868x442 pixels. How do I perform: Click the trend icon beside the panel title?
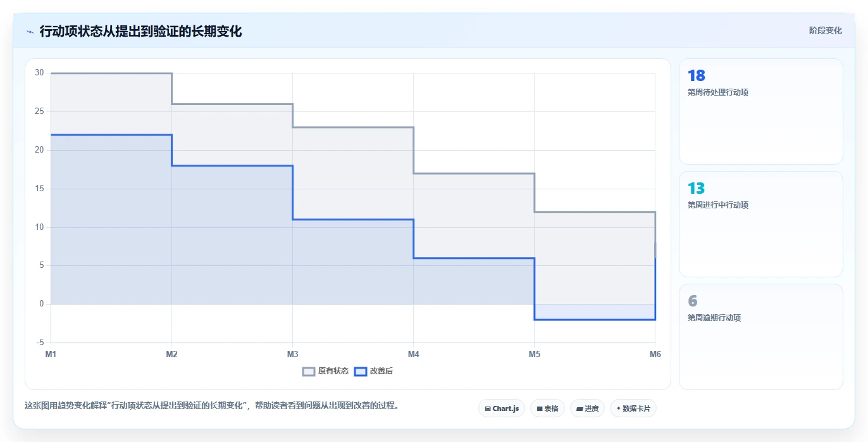pyautogui.click(x=30, y=31)
